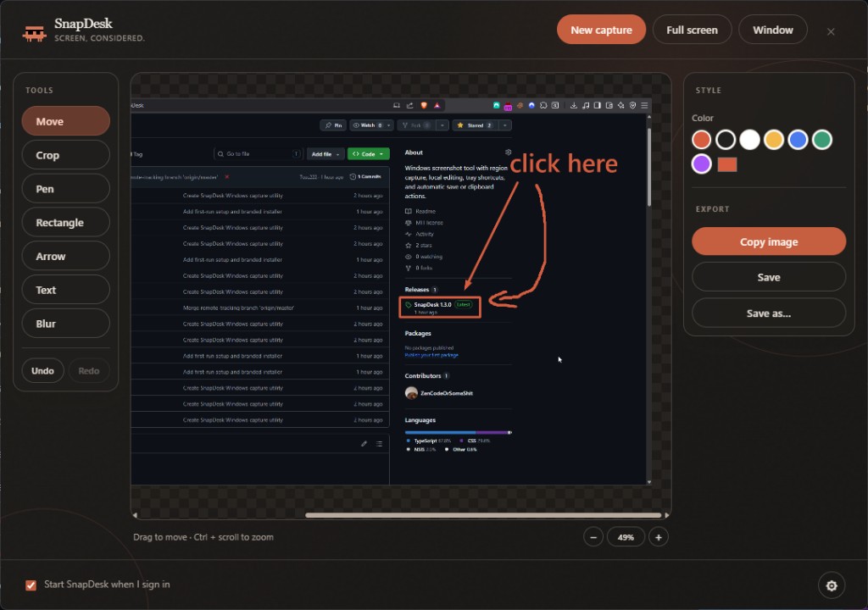Start a New capture
The height and width of the screenshot is (610, 868).
click(x=601, y=30)
